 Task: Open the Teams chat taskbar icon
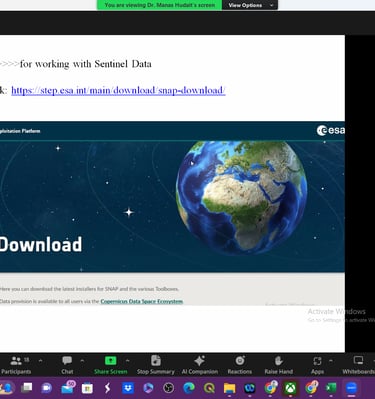point(47,388)
